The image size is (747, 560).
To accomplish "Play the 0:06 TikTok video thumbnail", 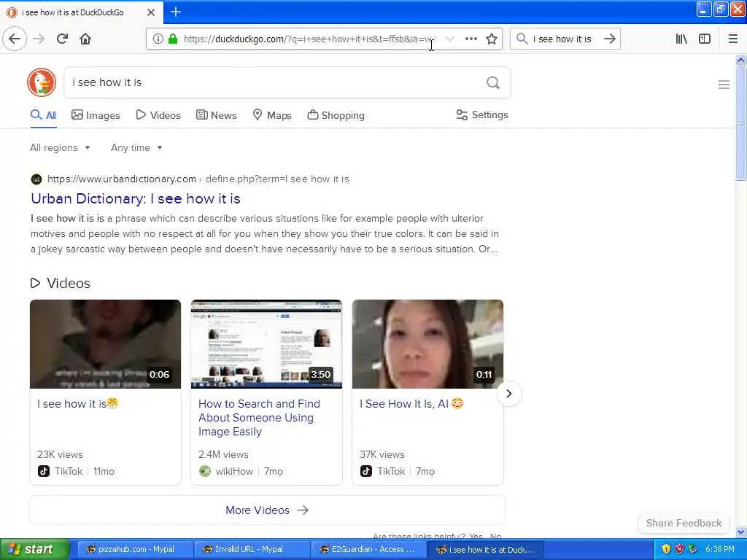I will (105, 344).
